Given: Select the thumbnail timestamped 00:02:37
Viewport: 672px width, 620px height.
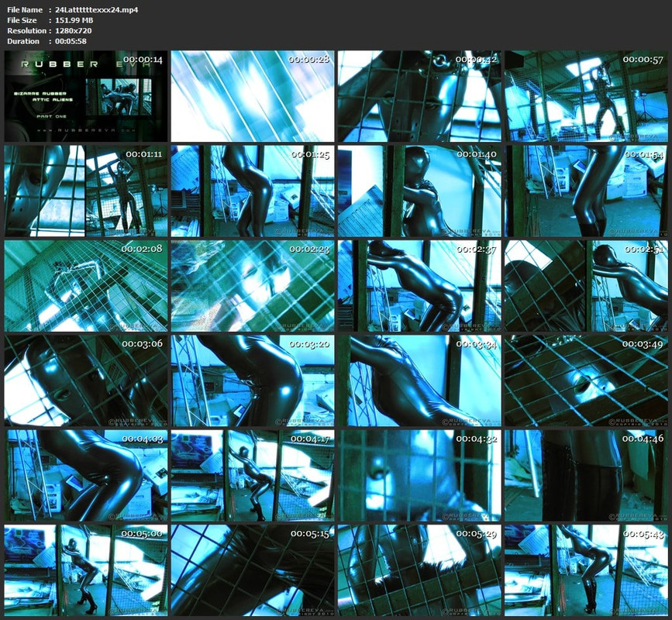Looking at the screenshot, I should (x=419, y=286).
